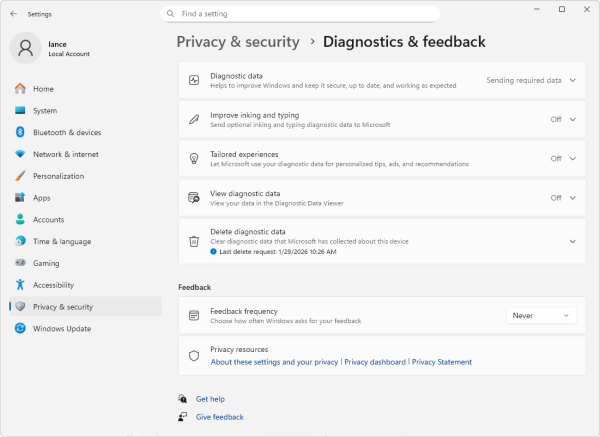Click the Sending required data status text

click(523, 80)
